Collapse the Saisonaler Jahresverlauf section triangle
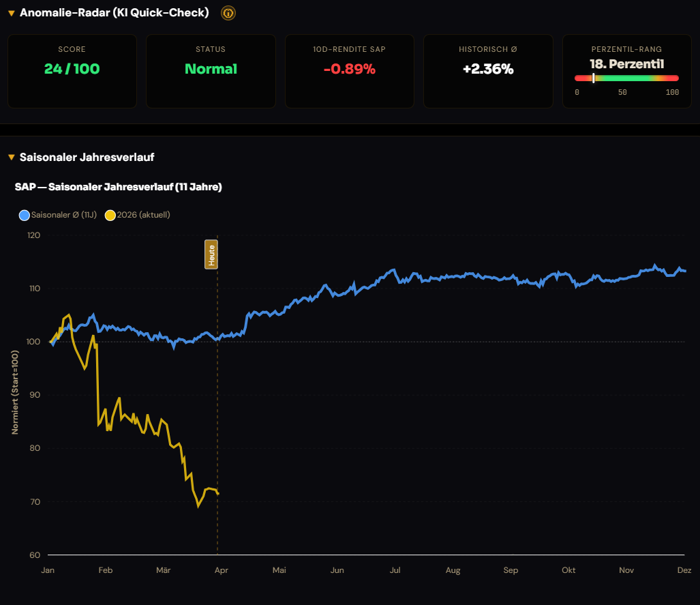 pos(12,158)
